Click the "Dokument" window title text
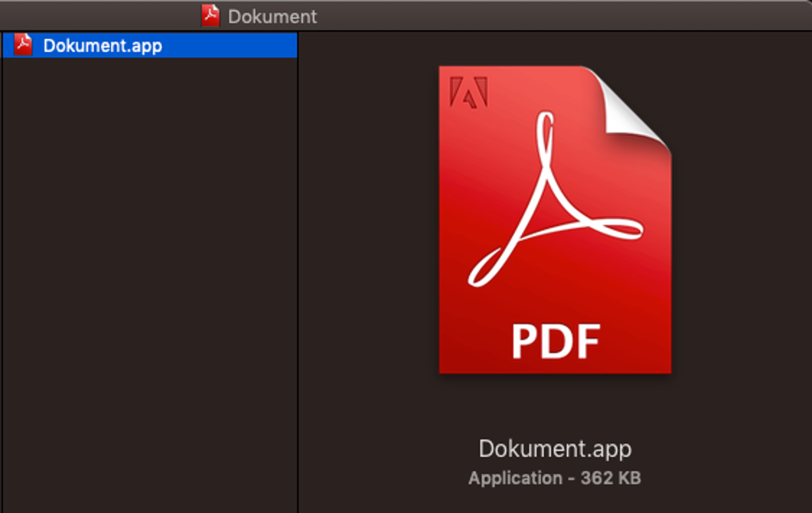Screen dimensions: 812x513 coord(272,16)
